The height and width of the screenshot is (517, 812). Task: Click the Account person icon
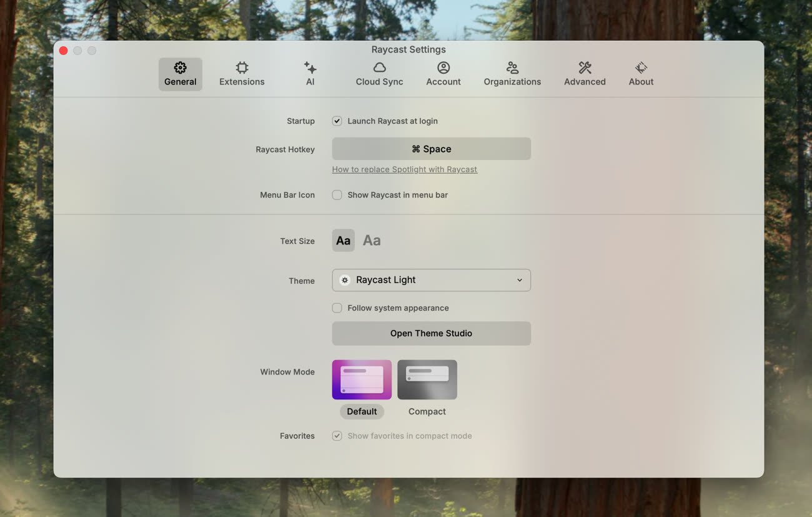pos(443,68)
